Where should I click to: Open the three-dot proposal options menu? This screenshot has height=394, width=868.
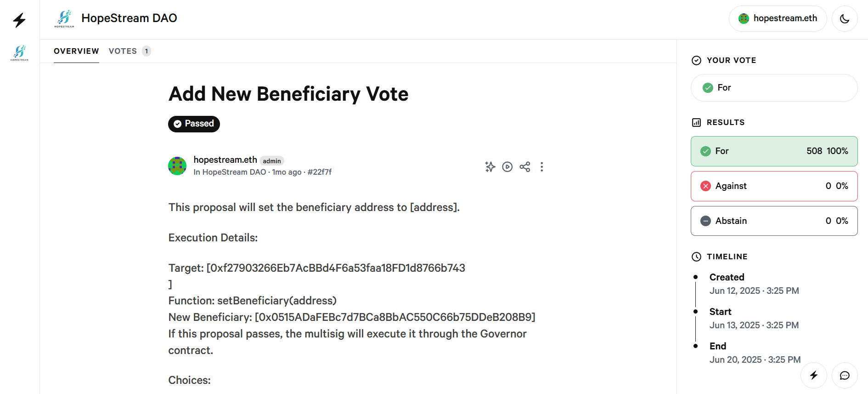coord(542,167)
